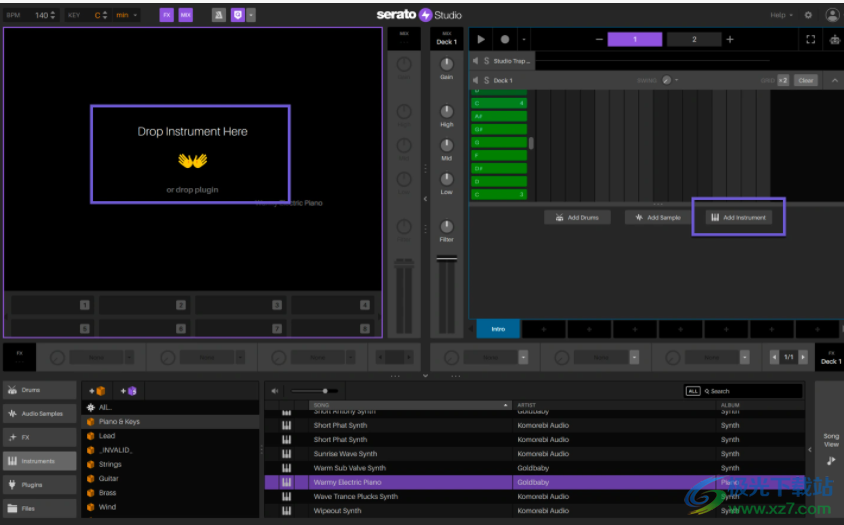Open the min scale dropdown

pyautogui.click(x=127, y=15)
